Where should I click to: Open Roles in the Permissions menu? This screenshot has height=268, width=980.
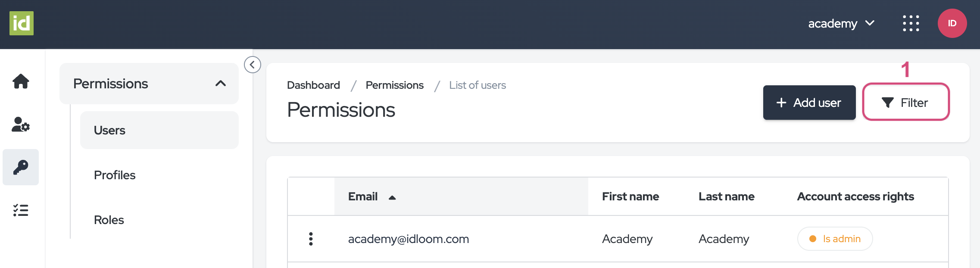[109, 220]
